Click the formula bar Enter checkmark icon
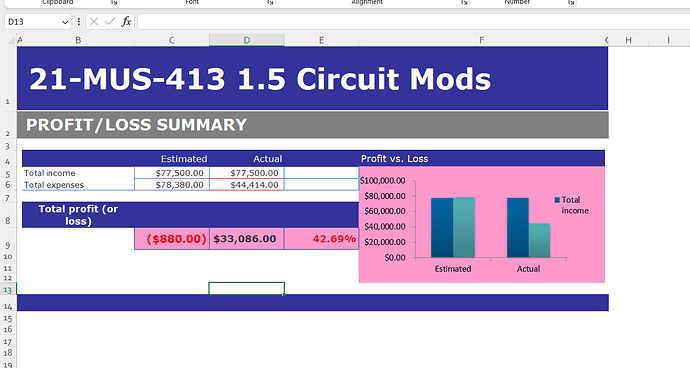Image resolution: width=690 pixels, height=368 pixels. (110, 22)
